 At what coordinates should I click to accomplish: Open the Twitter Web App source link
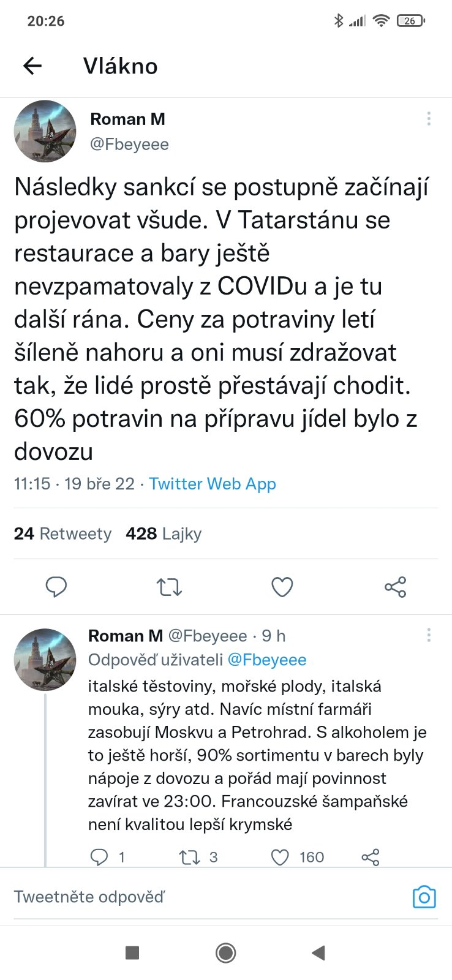(213, 484)
